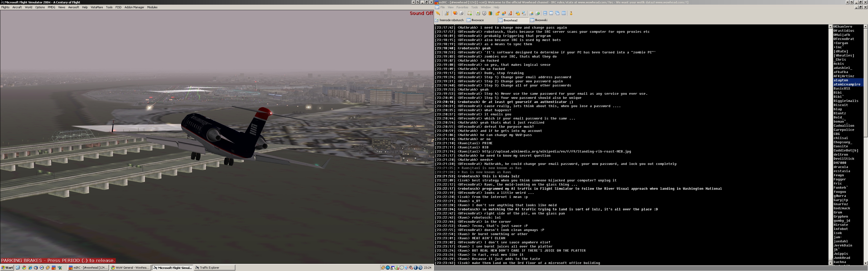Screen dimensions: 868x271
Task: Open the PMDG menu
Action: click(x=51, y=7)
